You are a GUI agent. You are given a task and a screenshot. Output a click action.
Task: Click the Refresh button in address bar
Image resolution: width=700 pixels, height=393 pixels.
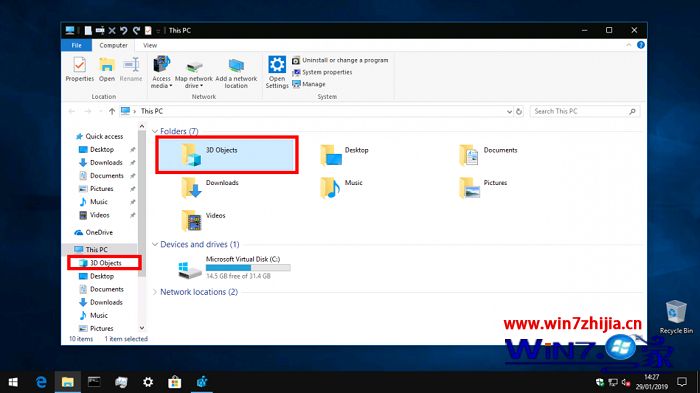(519, 112)
